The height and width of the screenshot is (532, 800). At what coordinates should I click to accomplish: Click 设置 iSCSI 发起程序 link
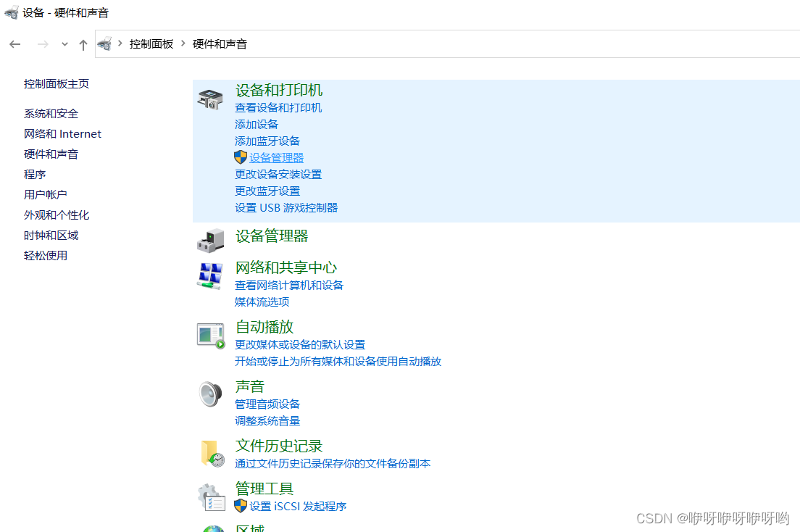[x=298, y=507]
